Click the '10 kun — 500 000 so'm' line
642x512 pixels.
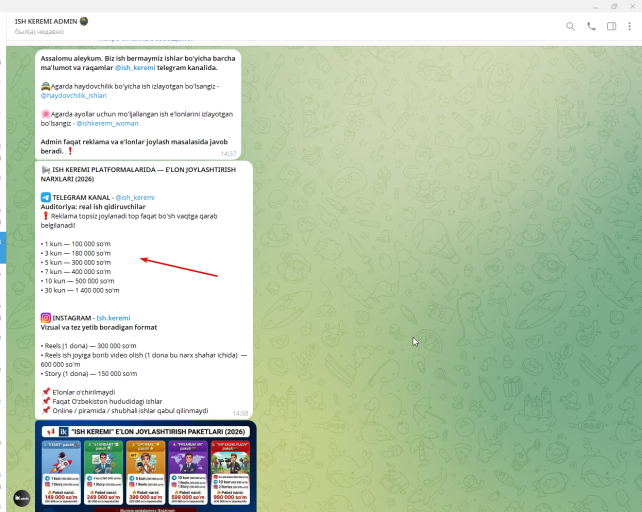tap(77, 281)
